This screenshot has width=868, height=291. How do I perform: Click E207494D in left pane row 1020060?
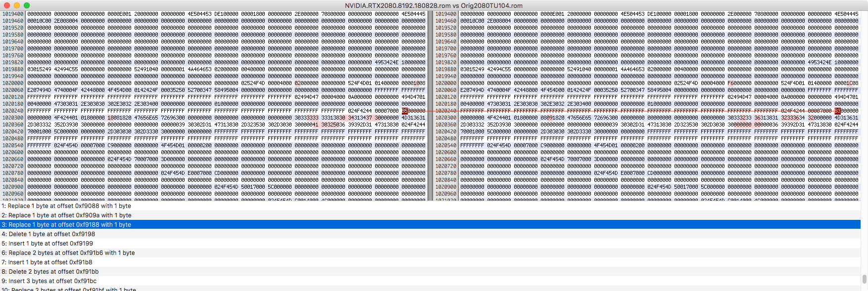[x=39, y=90]
